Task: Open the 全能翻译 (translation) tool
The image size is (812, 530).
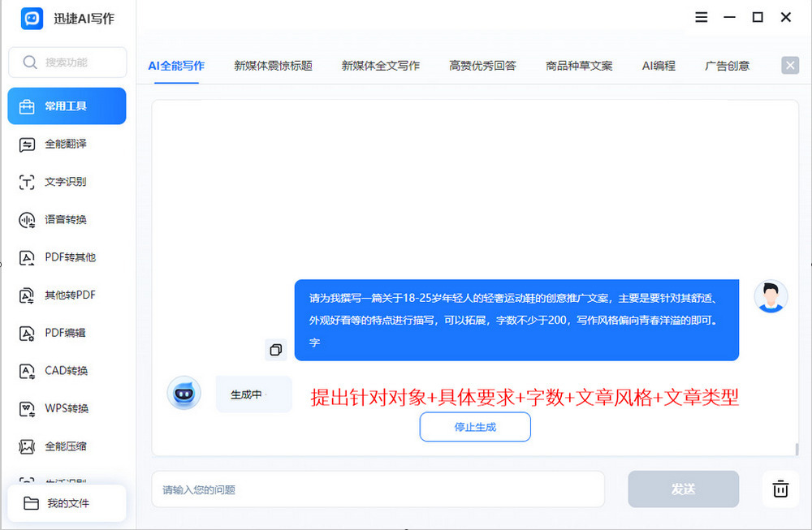Action: click(x=67, y=144)
